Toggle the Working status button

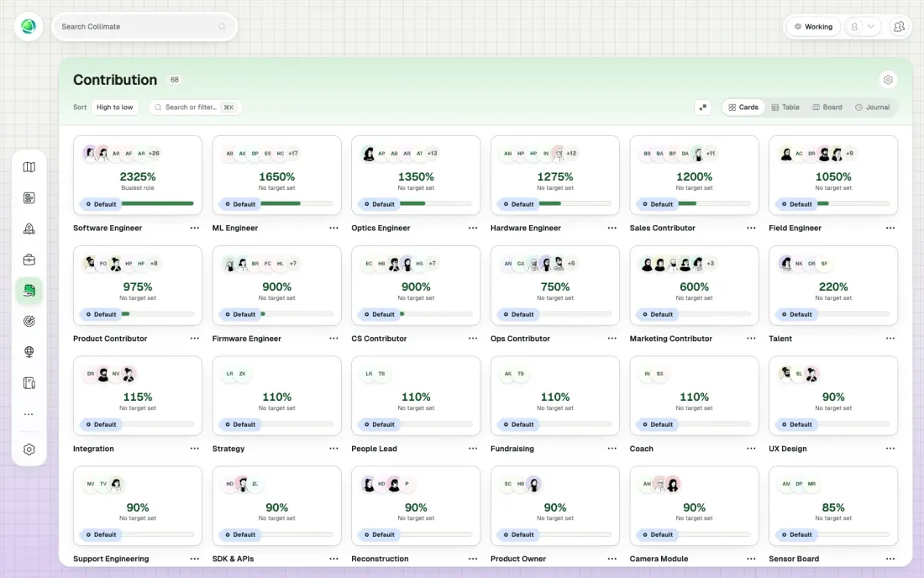(x=813, y=27)
